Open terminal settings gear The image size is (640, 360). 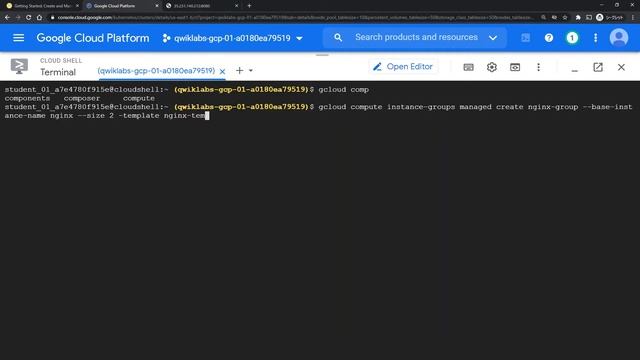tap(492, 67)
